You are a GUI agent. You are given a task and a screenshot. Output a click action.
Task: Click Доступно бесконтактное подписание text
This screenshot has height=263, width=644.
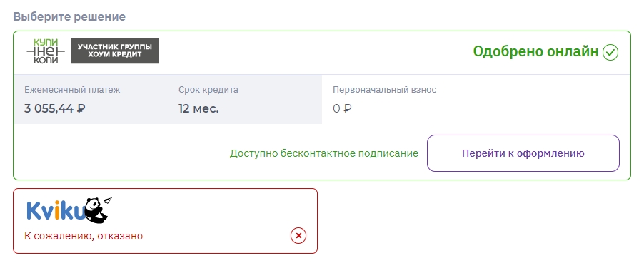tap(324, 153)
